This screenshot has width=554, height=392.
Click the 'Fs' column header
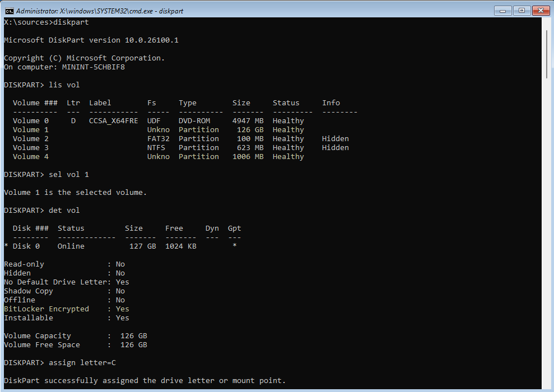point(152,103)
